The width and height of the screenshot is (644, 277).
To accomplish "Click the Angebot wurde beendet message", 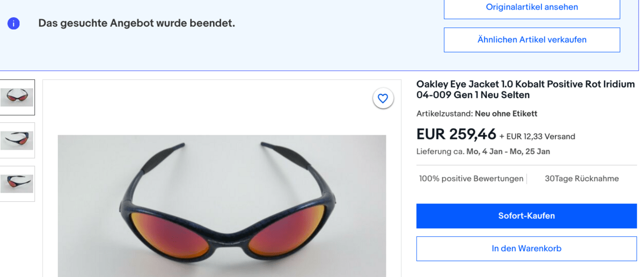I will coord(136,24).
